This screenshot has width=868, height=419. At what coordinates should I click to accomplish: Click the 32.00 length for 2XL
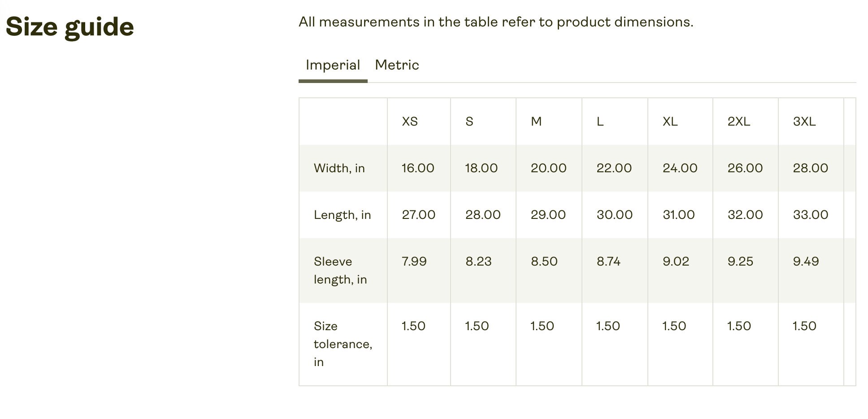tap(745, 215)
